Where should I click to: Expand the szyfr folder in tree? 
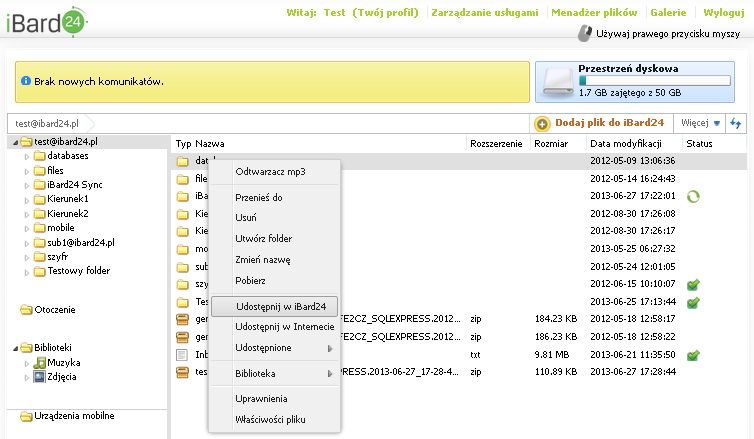click(x=27, y=257)
